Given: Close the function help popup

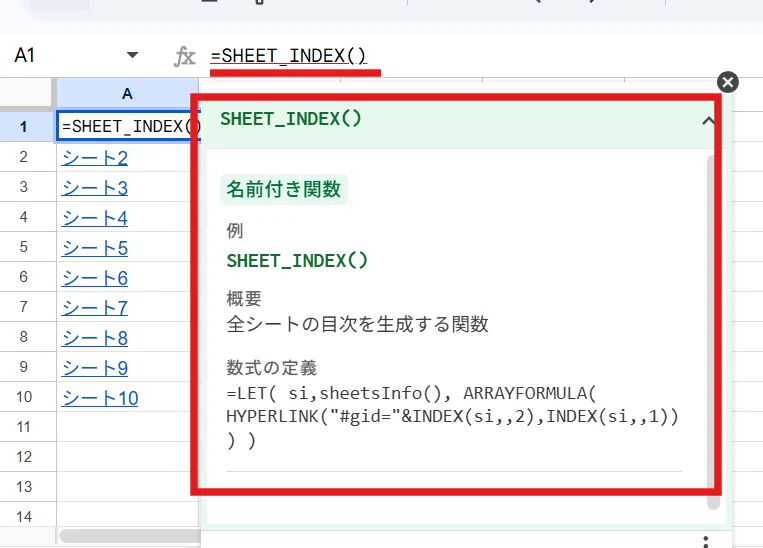Looking at the screenshot, I should 727,82.
